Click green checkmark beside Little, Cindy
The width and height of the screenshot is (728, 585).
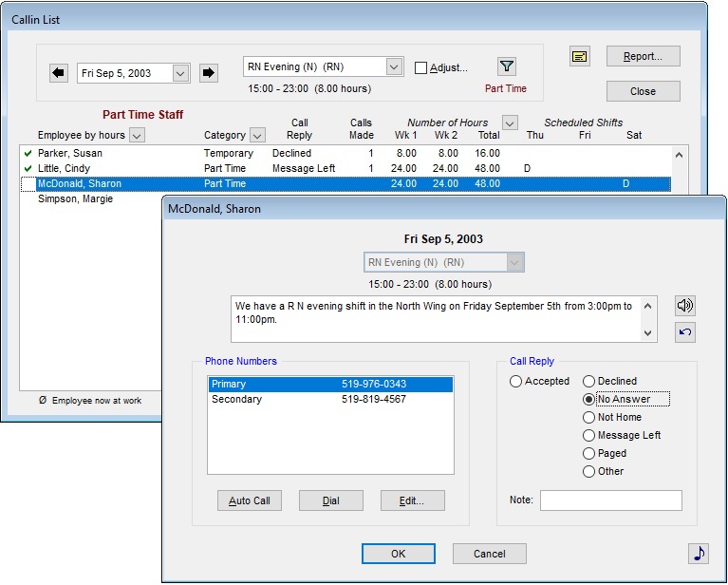point(28,168)
